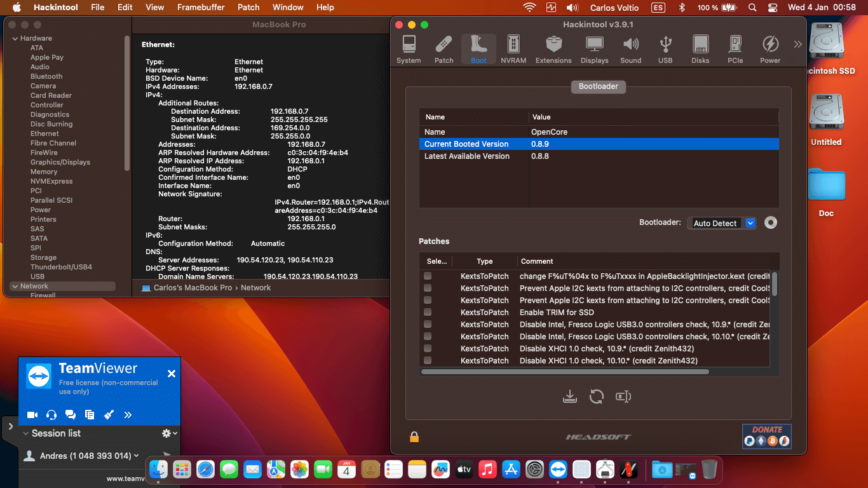Open the TeamViewer session list settings gear
Viewport: 868px width, 488px height.
[x=169, y=433]
